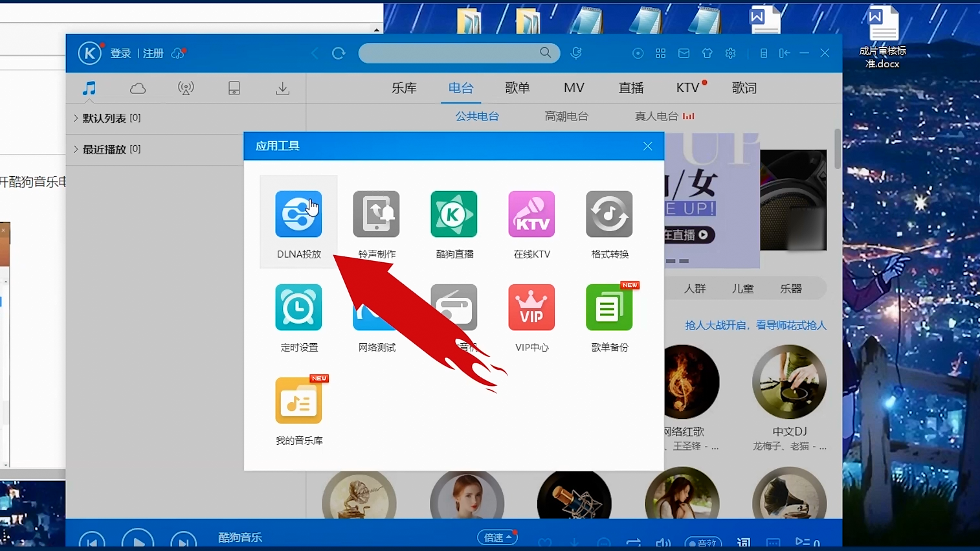Viewport: 980px width, 551px height.
Task: Open the 网络红歌 radio station thumbnail
Action: [691, 382]
